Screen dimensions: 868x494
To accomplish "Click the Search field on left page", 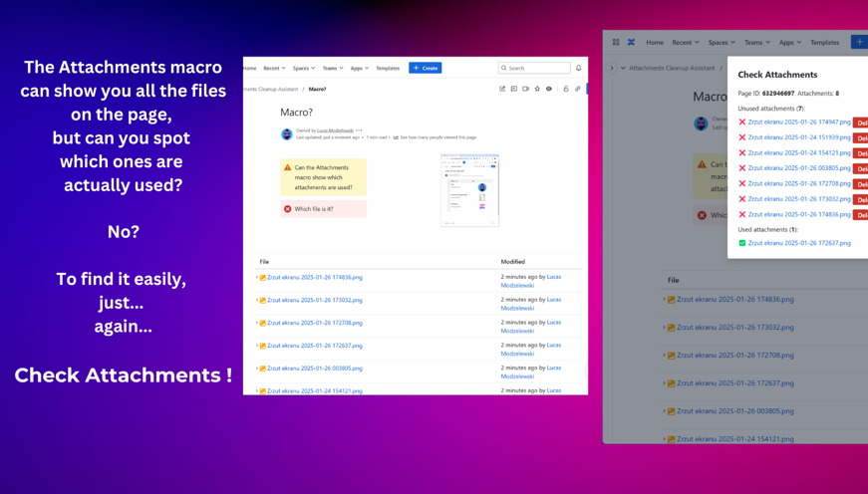I will 534,68.
